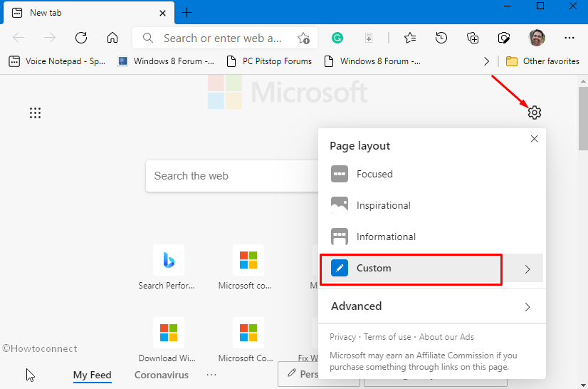Open the Privacy link
The width and height of the screenshot is (588, 389).
pos(342,337)
